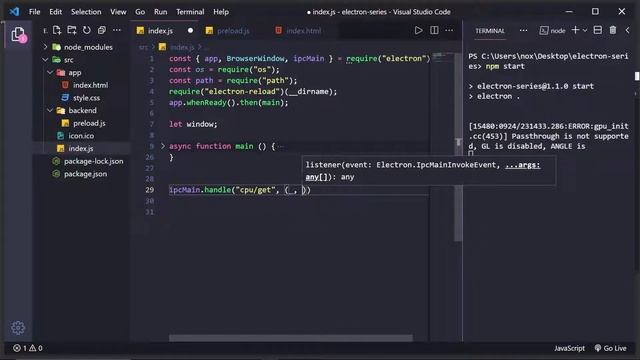
Task: Open the Edit menu
Action: (x=56, y=12)
